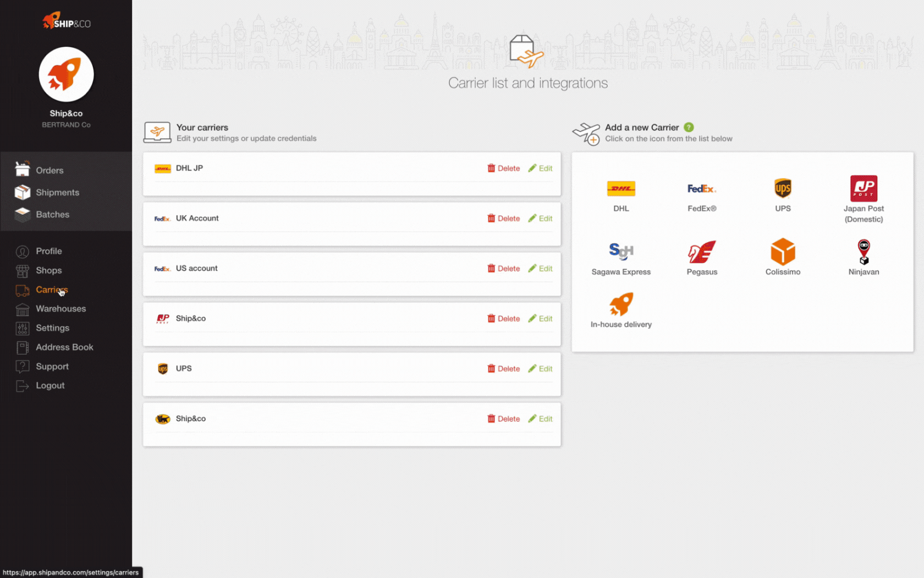Click the Support question icon
The image size is (924, 578).
coord(23,367)
